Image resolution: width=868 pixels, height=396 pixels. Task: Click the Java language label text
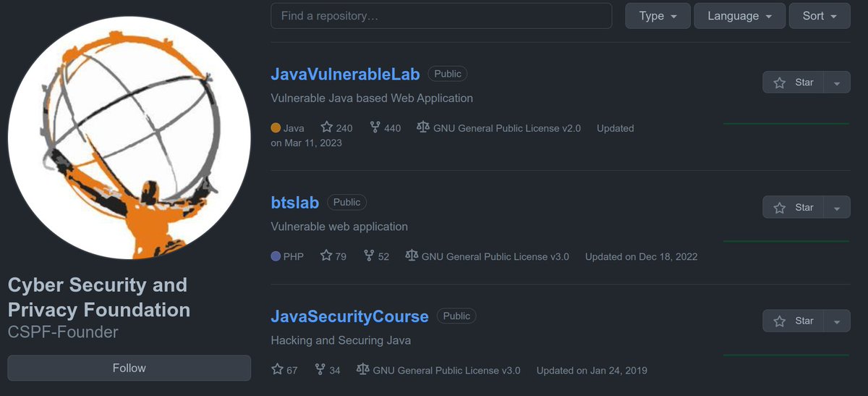tap(294, 128)
